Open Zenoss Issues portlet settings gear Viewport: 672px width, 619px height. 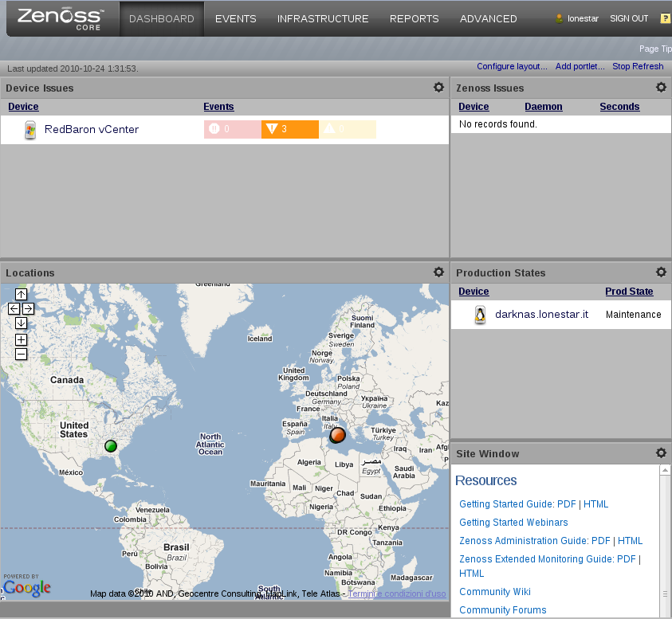tap(661, 88)
